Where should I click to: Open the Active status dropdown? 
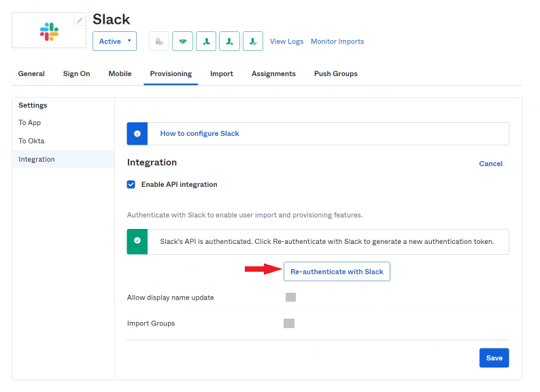(x=114, y=41)
